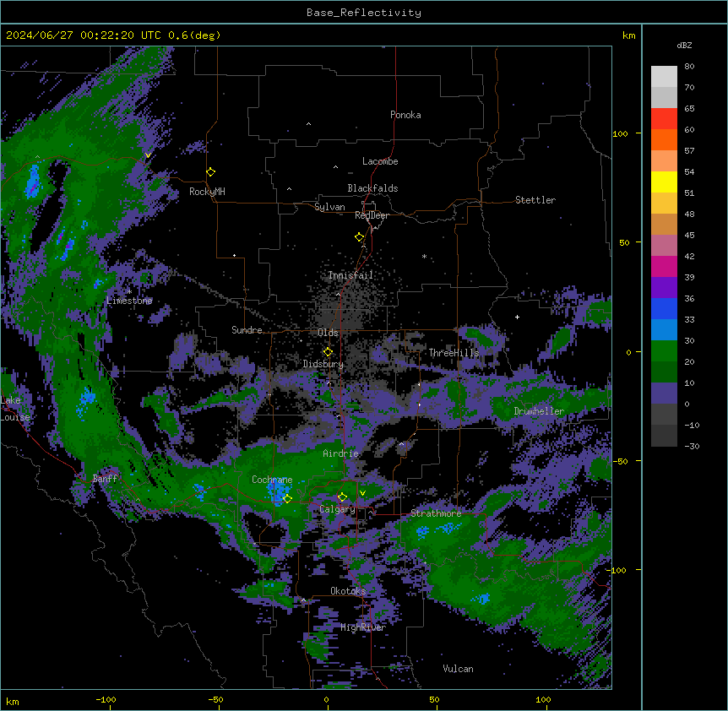
Task: Click the -10 value in dBZ legend
Action: point(692,425)
